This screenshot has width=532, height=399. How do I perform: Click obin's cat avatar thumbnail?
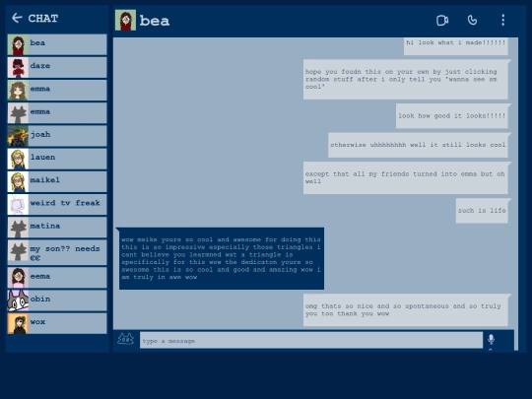18,300
